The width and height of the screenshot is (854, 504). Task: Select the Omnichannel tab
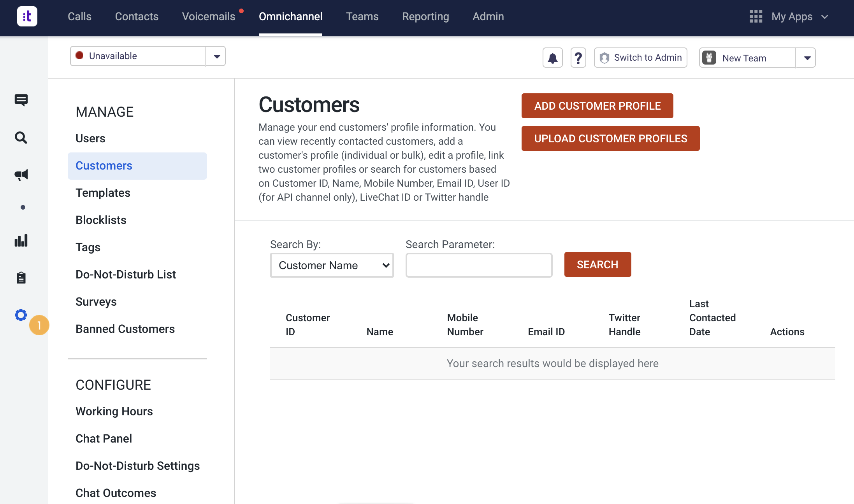(x=291, y=16)
